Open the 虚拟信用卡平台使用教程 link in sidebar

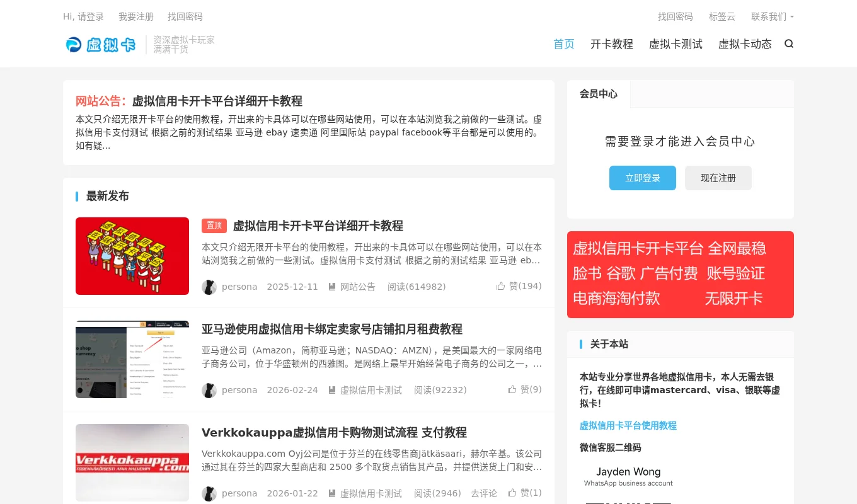628,426
